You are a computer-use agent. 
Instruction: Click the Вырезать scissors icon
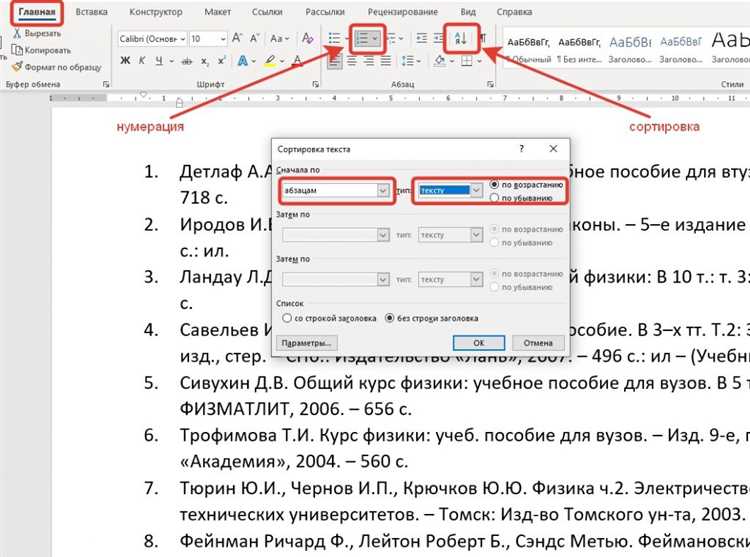[17, 33]
